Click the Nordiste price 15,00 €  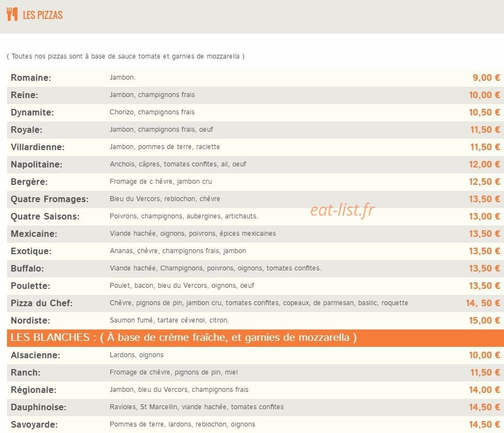(484, 321)
